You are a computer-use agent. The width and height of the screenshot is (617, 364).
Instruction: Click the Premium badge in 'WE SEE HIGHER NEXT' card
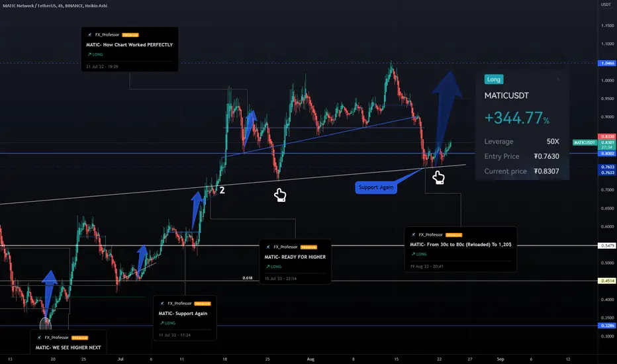point(80,338)
